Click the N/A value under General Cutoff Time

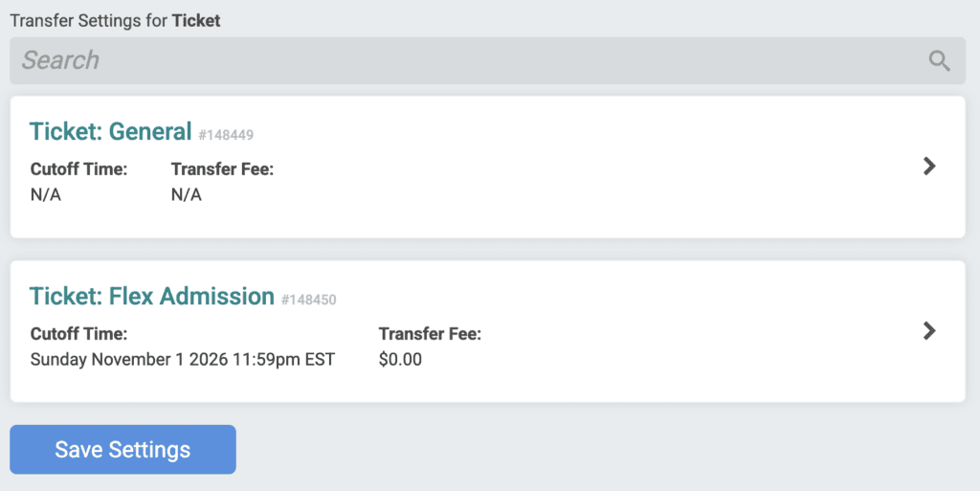click(x=46, y=195)
